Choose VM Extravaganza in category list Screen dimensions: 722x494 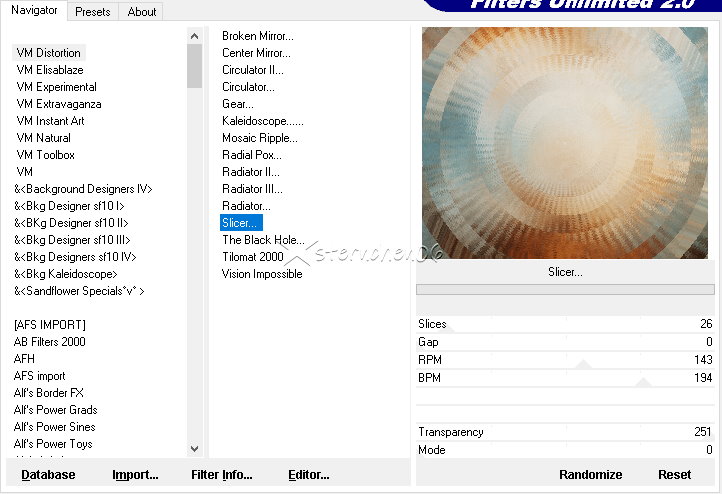(58, 104)
